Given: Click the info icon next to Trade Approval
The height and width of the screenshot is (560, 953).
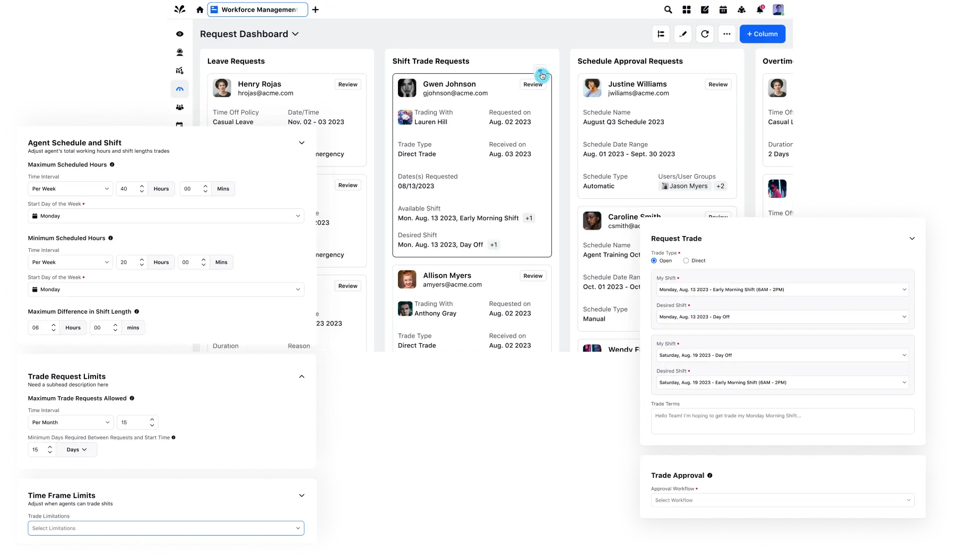Looking at the screenshot, I should coord(709,476).
